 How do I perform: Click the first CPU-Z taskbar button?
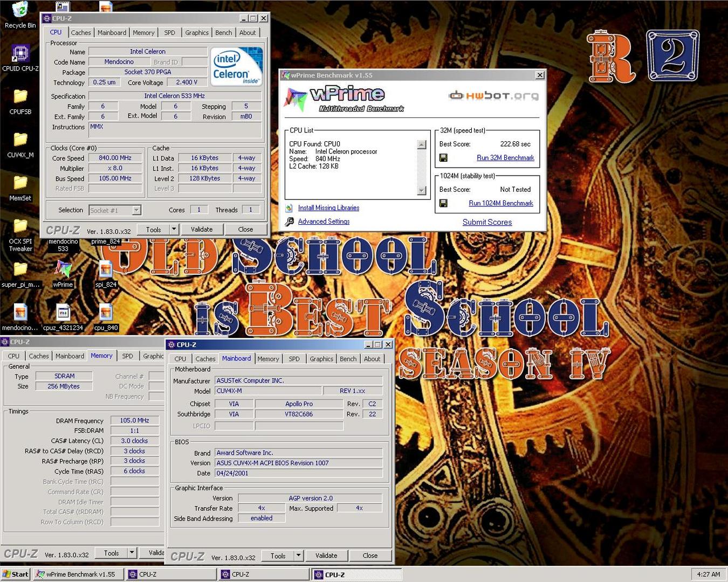(x=172, y=574)
